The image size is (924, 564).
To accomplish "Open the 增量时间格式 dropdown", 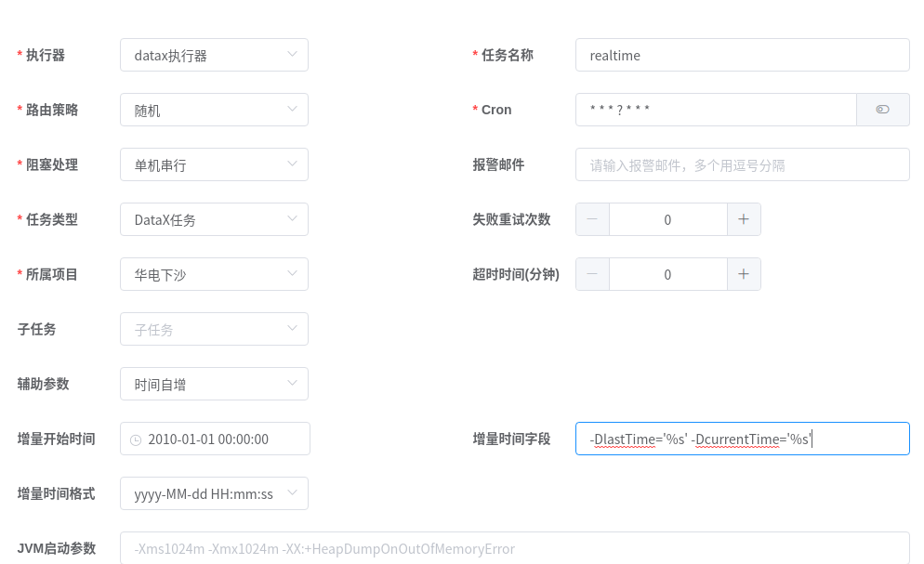I will click(214, 493).
